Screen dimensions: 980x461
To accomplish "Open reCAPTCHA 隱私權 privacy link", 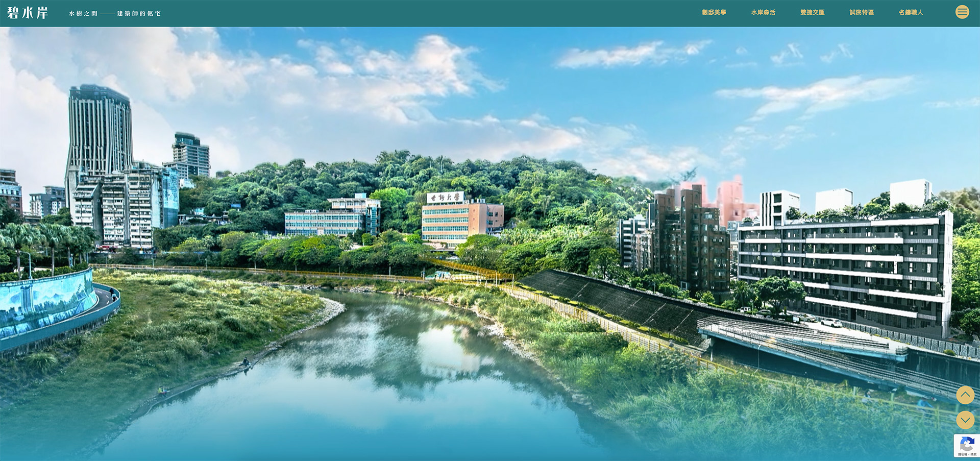I will pos(962,454).
